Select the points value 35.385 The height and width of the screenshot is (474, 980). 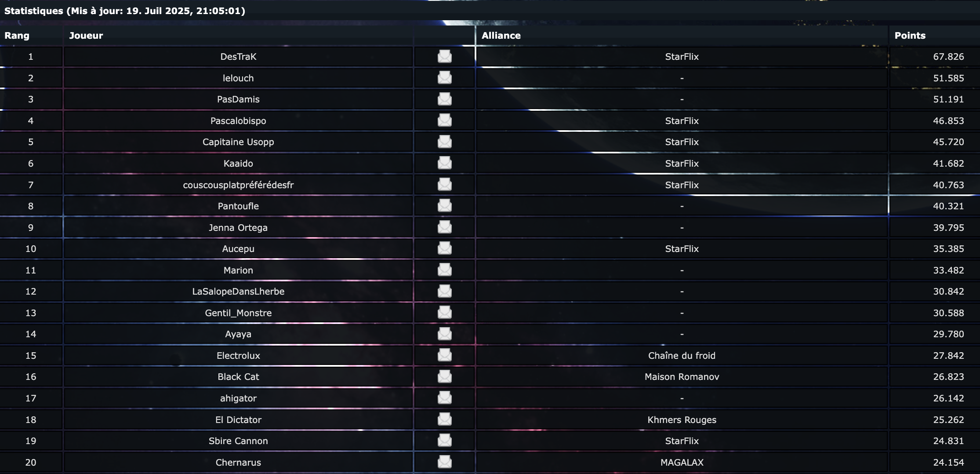[948, 249]
